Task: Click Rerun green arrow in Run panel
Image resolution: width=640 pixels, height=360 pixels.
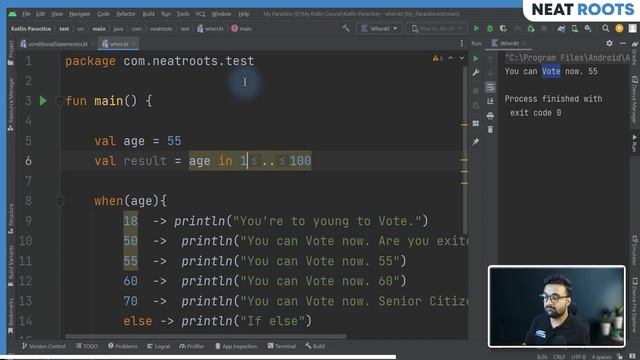Action: (476, 59)
